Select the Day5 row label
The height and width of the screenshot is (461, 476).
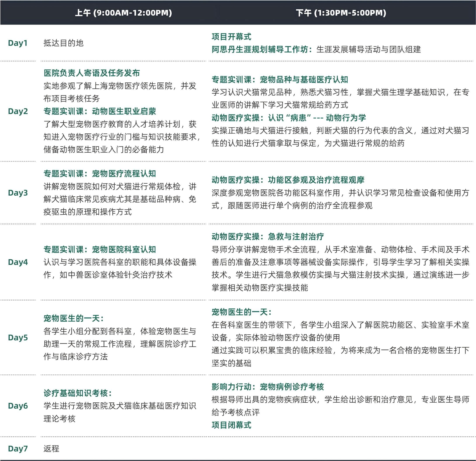(18, 337)
